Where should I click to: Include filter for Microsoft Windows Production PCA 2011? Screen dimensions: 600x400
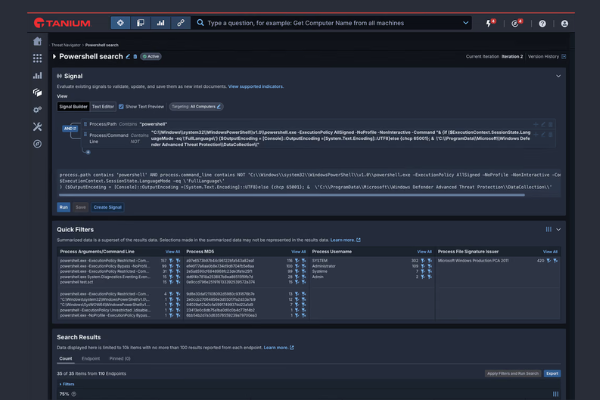548,261
